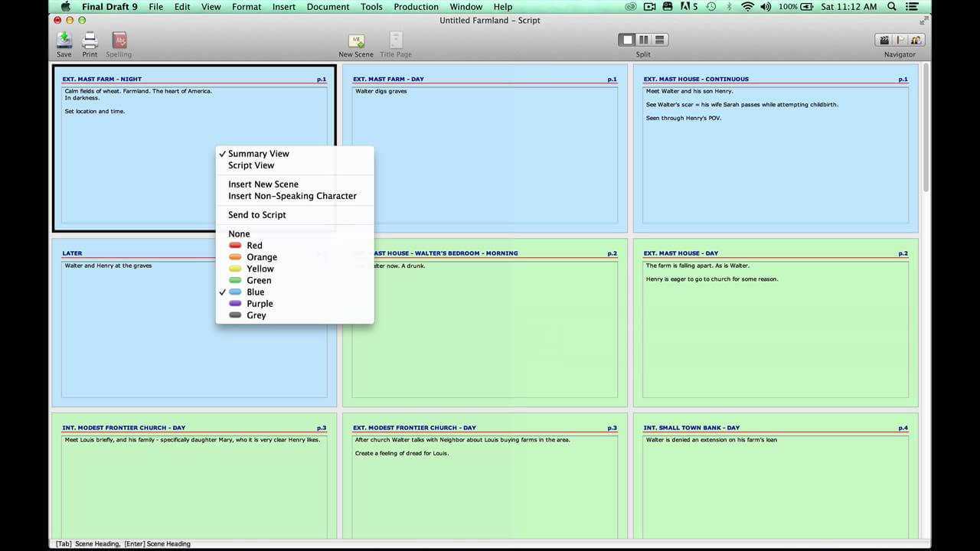
Task: Open the Tools menu
Action: [x=371, y=7]
